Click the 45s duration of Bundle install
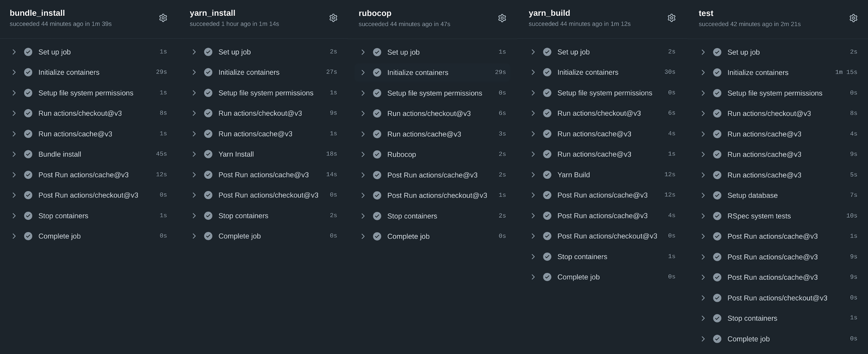The image size is (868, 354). [x=161, y=154]
